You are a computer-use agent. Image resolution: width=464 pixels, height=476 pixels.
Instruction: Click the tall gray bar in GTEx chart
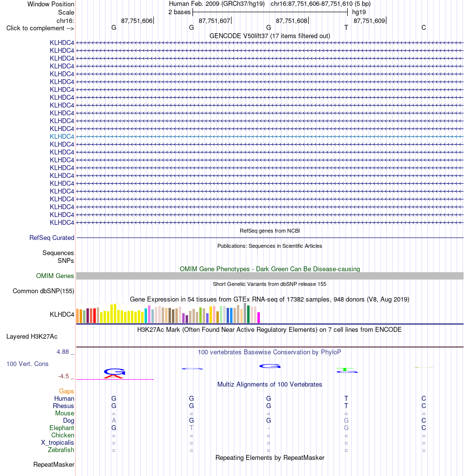click(245, 313)
